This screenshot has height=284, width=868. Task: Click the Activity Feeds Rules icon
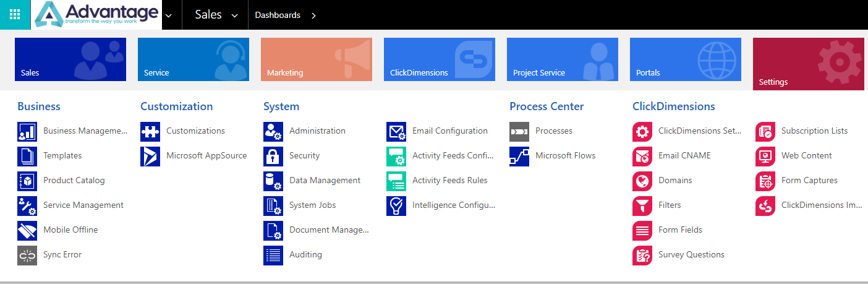(396, 181)
